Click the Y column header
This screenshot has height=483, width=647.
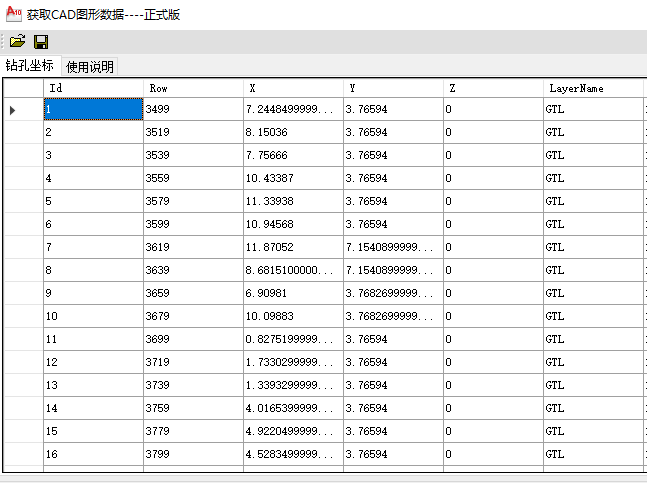[x=393, y=88]
